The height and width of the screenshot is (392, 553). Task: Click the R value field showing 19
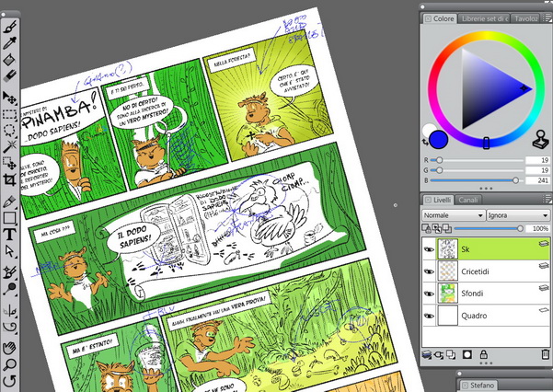point(537,160)
